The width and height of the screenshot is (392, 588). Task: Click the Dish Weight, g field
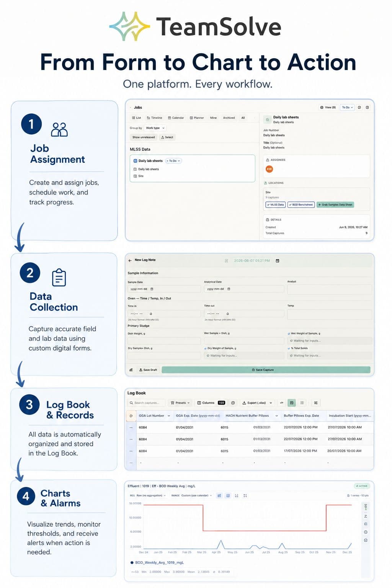point(164,341)
